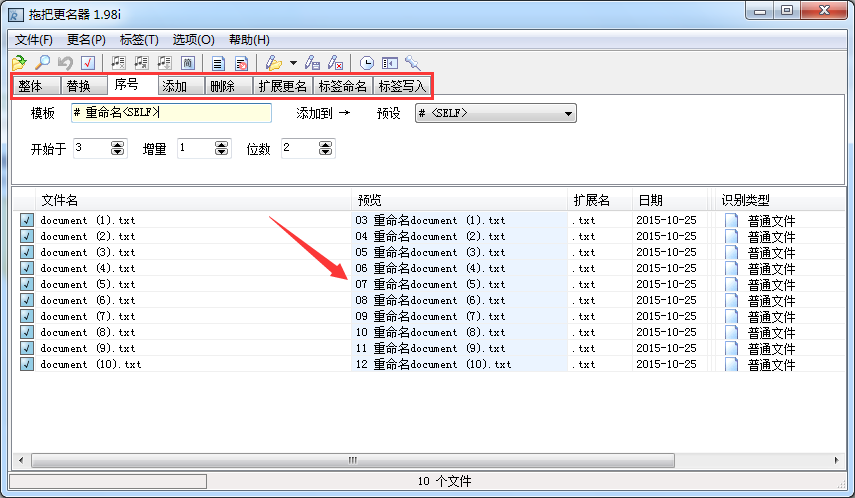
Task: Switch to the 添加 tab
Action: 181,86
